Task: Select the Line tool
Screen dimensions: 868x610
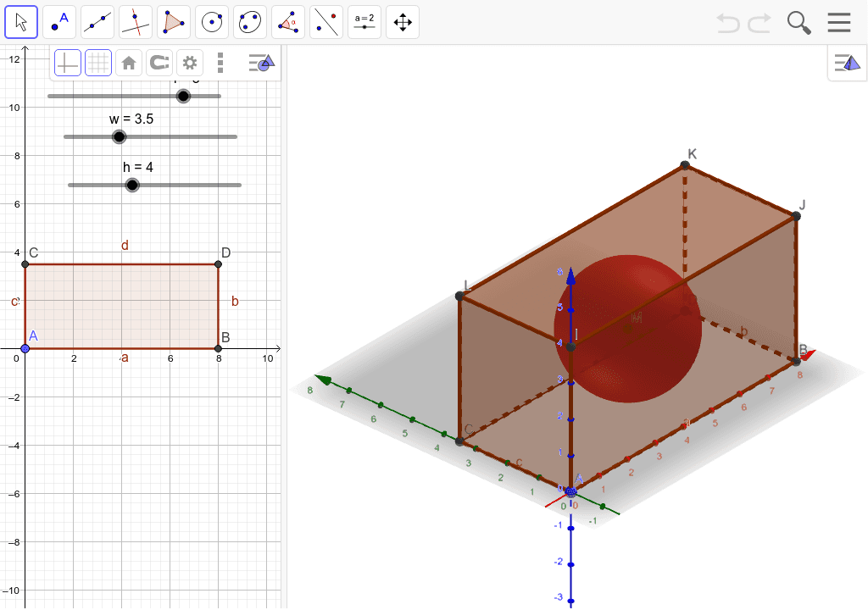Action: (97, 21)
